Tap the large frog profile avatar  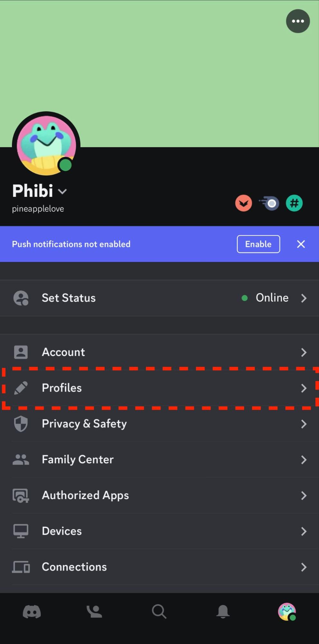[x=46, y=146]
